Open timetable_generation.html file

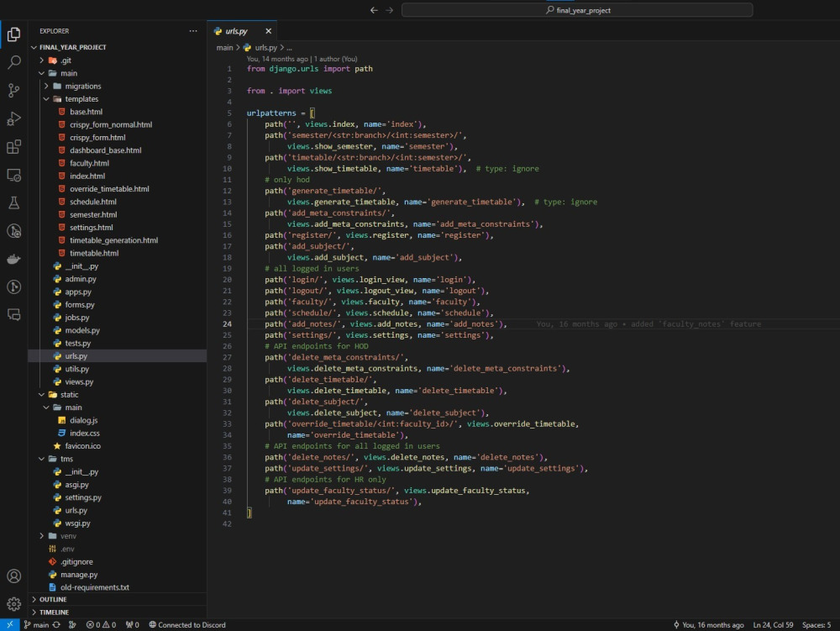tap(118, 240)
